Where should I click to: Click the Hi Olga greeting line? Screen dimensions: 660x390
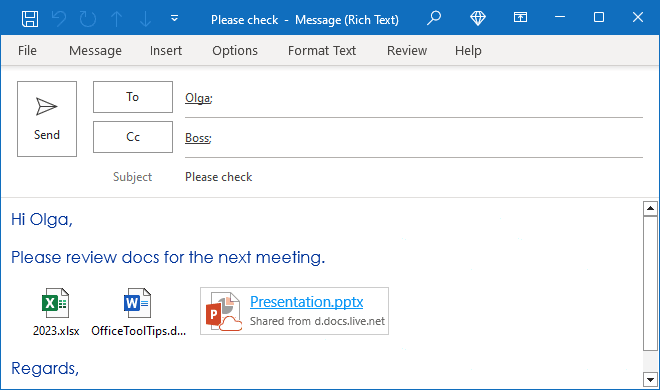(42, 219)
